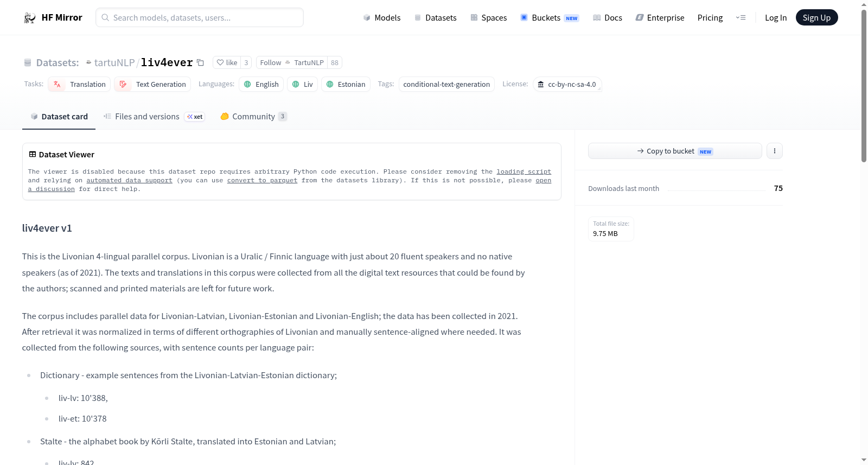This screenshot has width=868, height=465.
Task: Open the liv4ever dataset title link
Action: click(x=167, y=62)
